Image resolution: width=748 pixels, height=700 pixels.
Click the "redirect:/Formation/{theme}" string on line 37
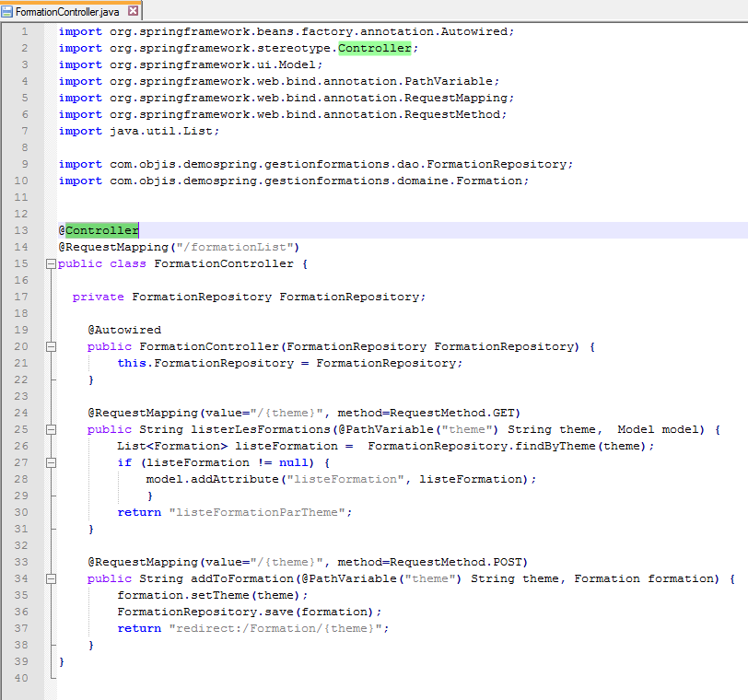point(275,628)
